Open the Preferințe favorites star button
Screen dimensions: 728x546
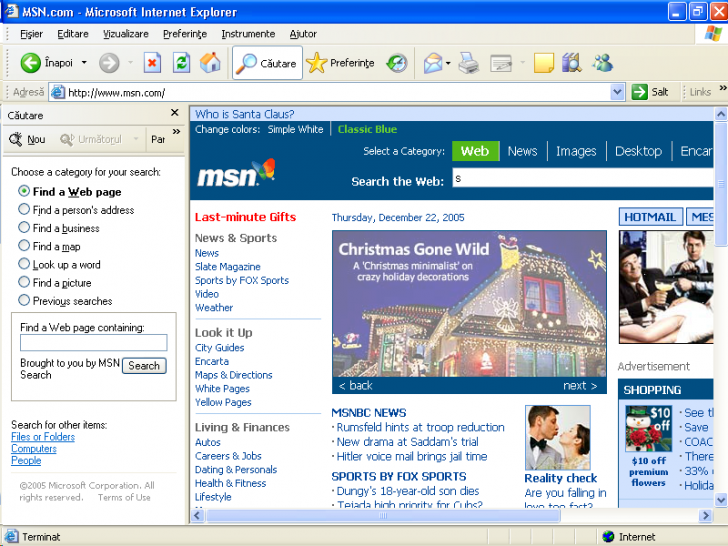[340, 63]
